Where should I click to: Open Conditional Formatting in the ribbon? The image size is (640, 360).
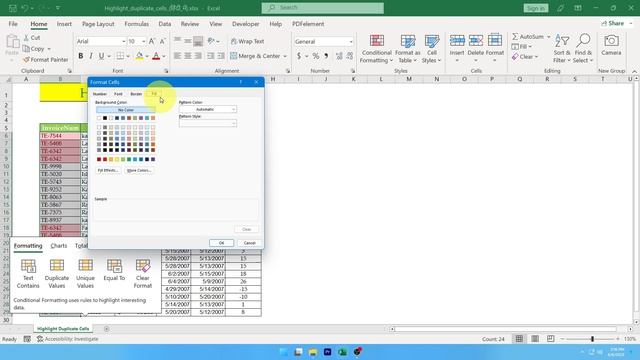[376, 49]
